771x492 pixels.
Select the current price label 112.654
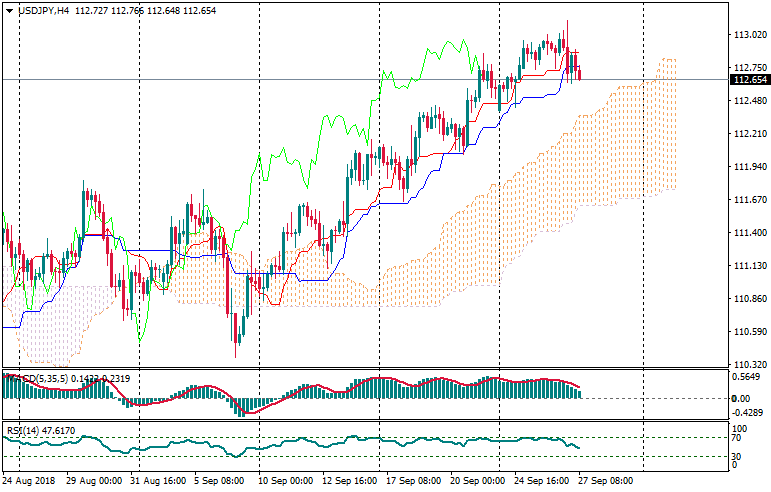click(x=750, y=80)
